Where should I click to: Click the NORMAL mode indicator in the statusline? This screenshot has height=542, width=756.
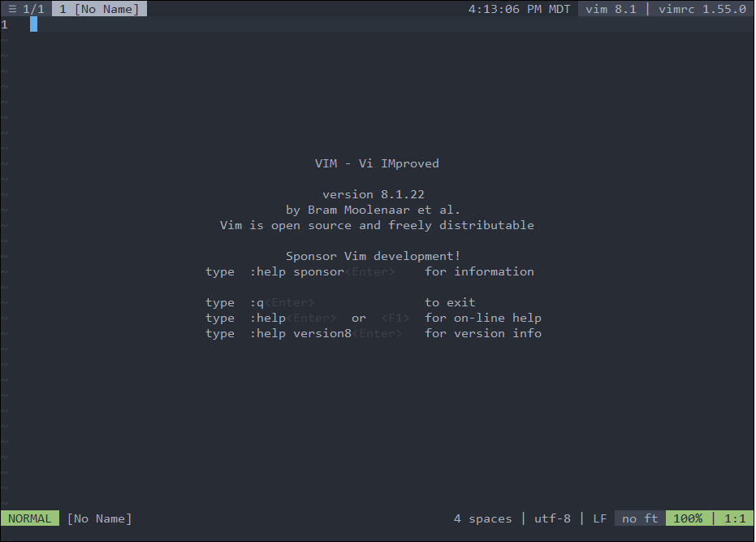point(30,518)
